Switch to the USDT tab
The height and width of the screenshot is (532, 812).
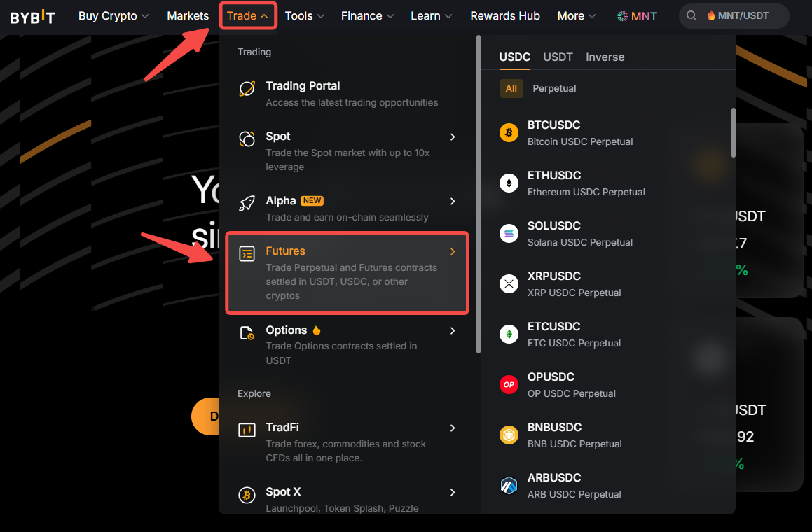pyautogui.click(x=558, y=57)
